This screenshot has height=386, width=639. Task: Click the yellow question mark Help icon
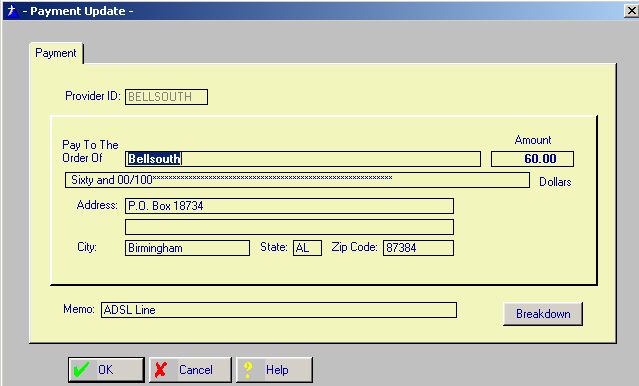click(247, 369)
